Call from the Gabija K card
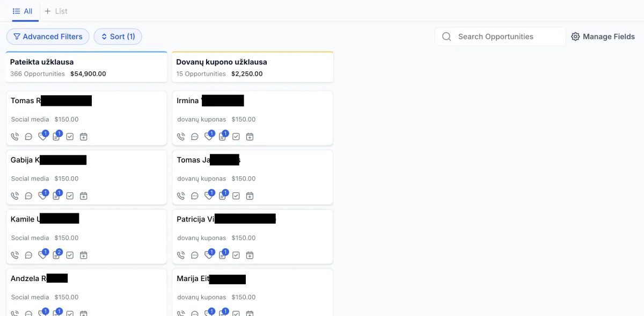The width and height of the screenshot is (644, 316). 14,196
